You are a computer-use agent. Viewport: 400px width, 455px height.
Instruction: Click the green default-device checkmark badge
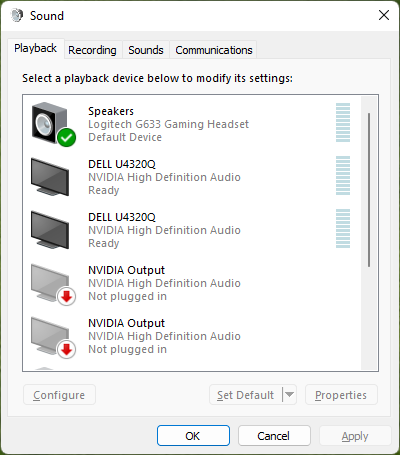66,137
